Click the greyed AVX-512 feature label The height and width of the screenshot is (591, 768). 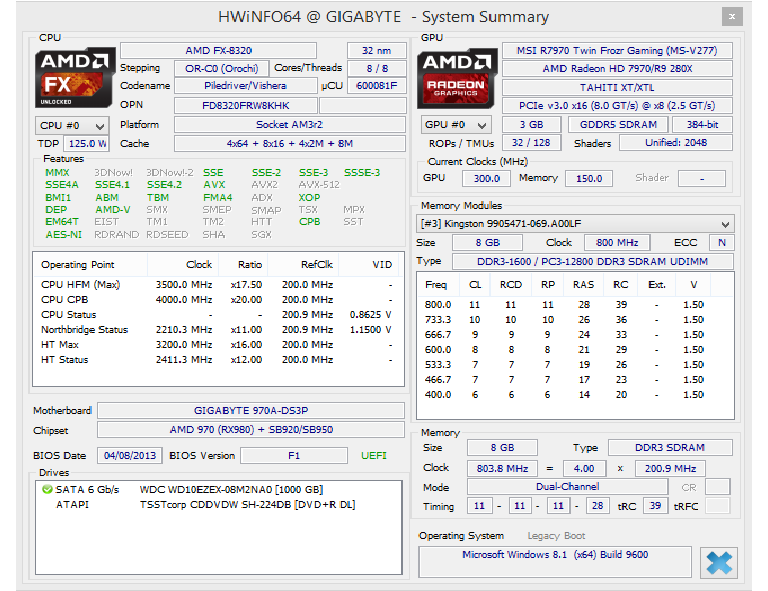click(x=319, y=185)
